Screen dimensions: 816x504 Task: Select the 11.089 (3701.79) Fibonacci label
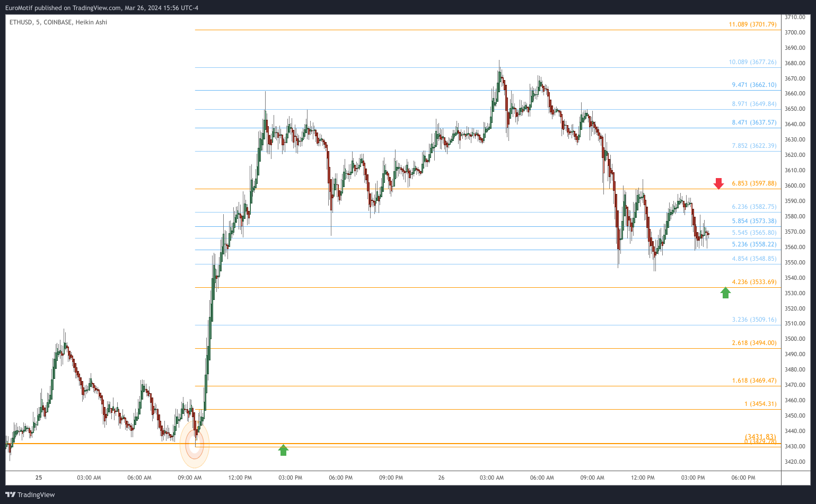click(752, 24)
